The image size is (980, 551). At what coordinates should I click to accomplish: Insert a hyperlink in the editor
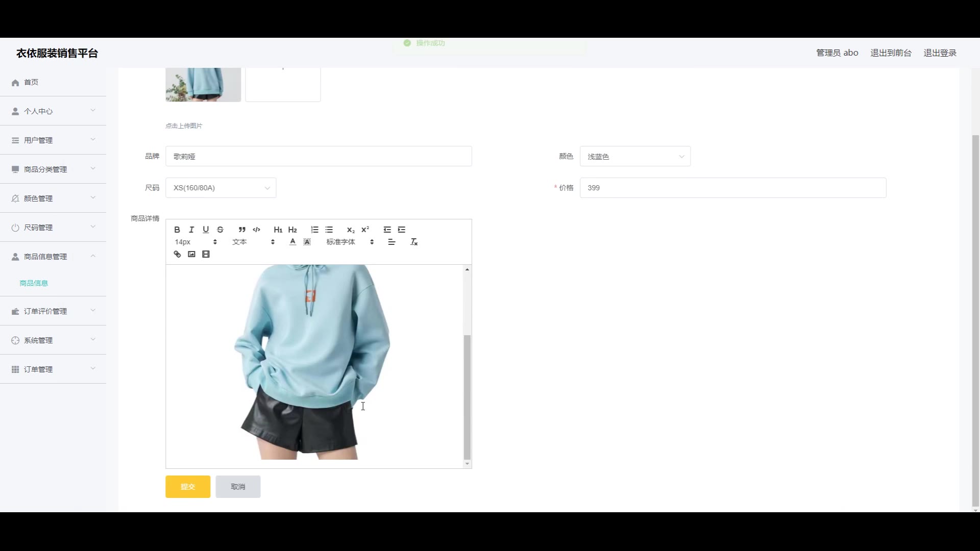[177, 254]
